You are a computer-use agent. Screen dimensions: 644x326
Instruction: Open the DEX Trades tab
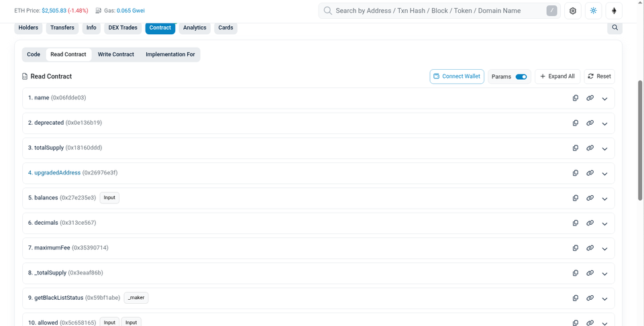point(123,28)
